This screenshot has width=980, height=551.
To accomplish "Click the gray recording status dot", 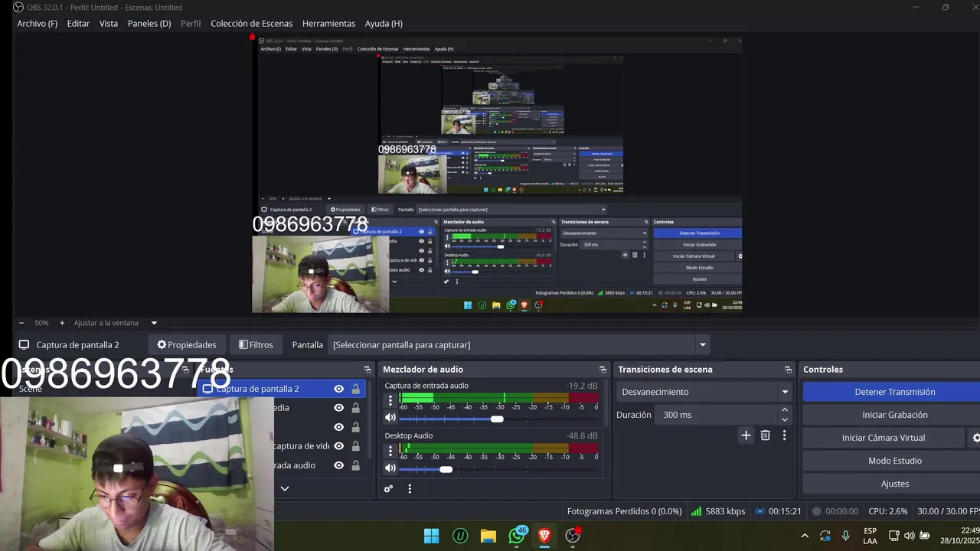I will [x=816, y=511].
